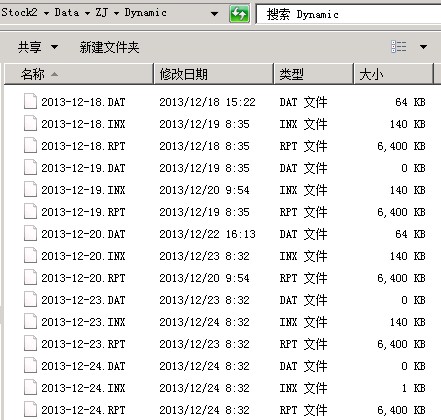Click 新建文件夹 new folder button

click(x=109, y=47)
